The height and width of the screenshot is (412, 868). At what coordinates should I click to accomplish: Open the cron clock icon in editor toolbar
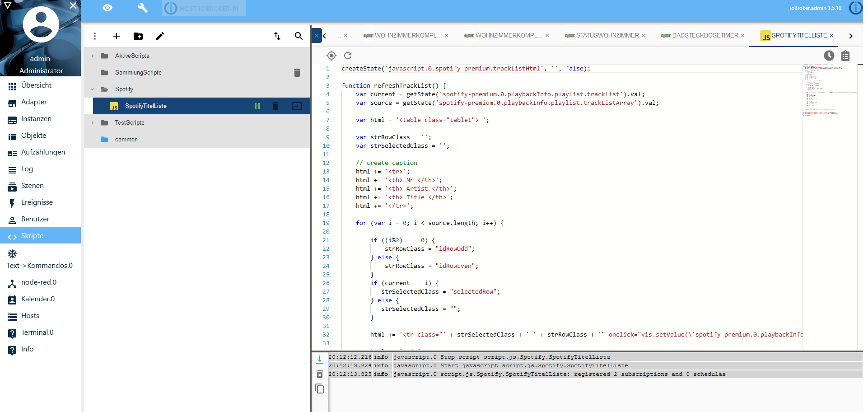[x=829, y=56]
